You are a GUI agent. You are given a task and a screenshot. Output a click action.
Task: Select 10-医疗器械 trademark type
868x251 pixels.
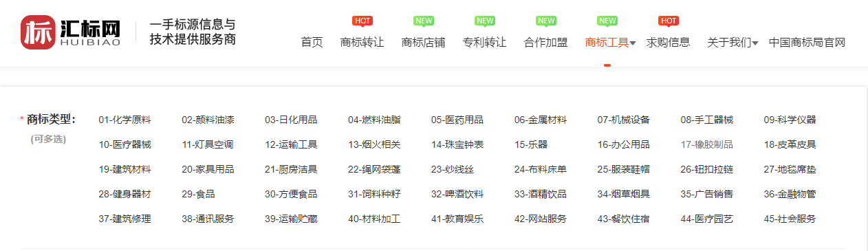pyautogui.click(x=124, y=144)
